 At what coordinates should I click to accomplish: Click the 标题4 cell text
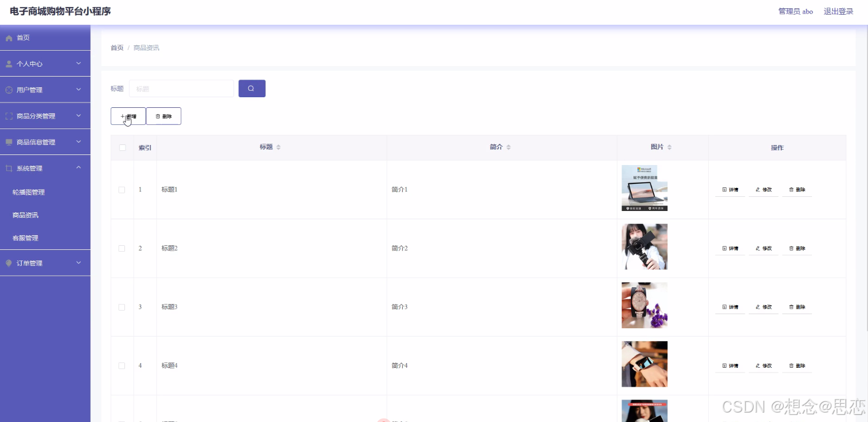(169, 365)
